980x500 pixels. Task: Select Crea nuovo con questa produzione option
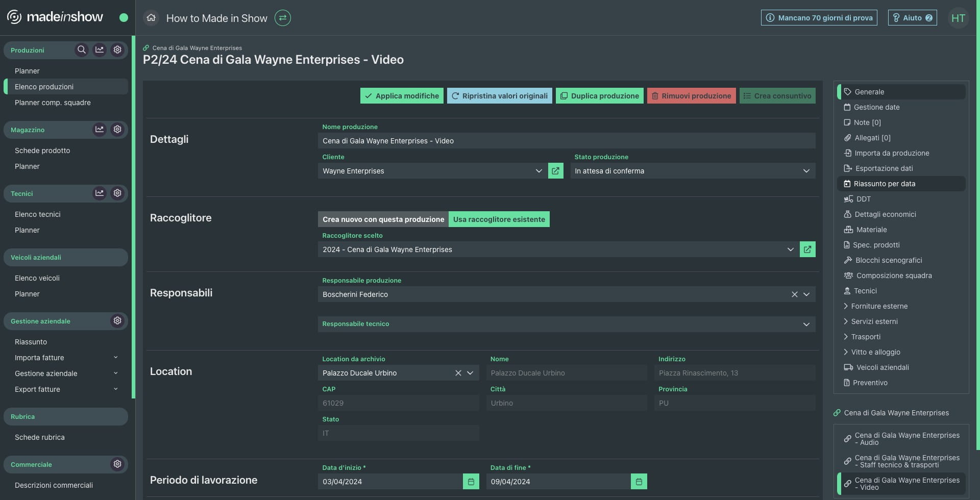coord(383,219)
